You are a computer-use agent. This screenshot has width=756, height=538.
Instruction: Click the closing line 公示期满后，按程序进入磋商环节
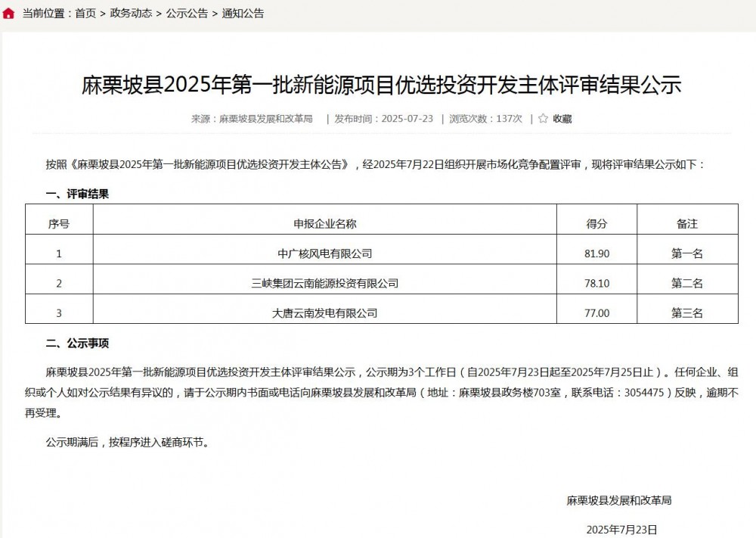tap(127, 442)
